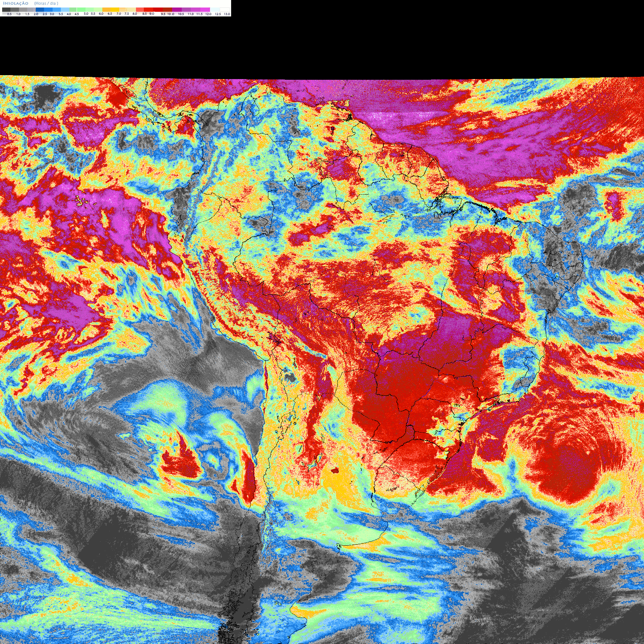Click the 0.5 legend value

coord(9,14)
